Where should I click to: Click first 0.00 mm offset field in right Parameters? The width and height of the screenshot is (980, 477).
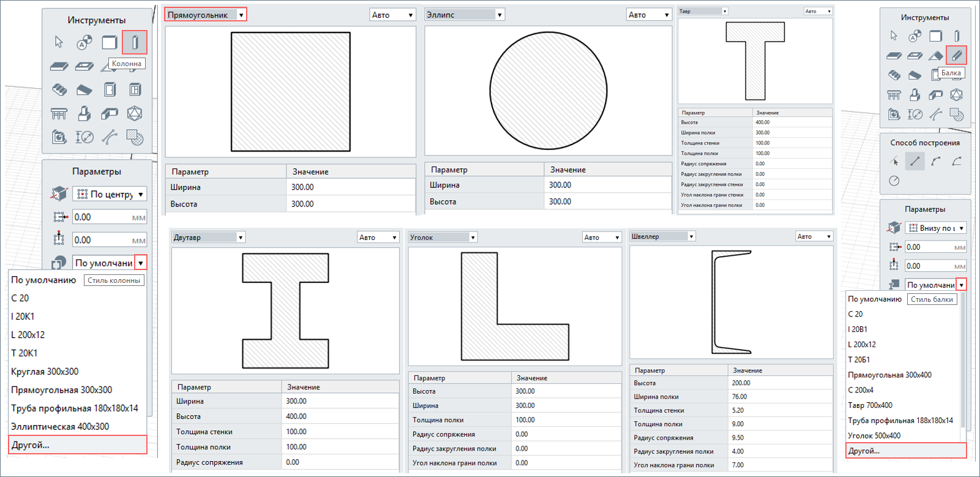coord(936,247)
